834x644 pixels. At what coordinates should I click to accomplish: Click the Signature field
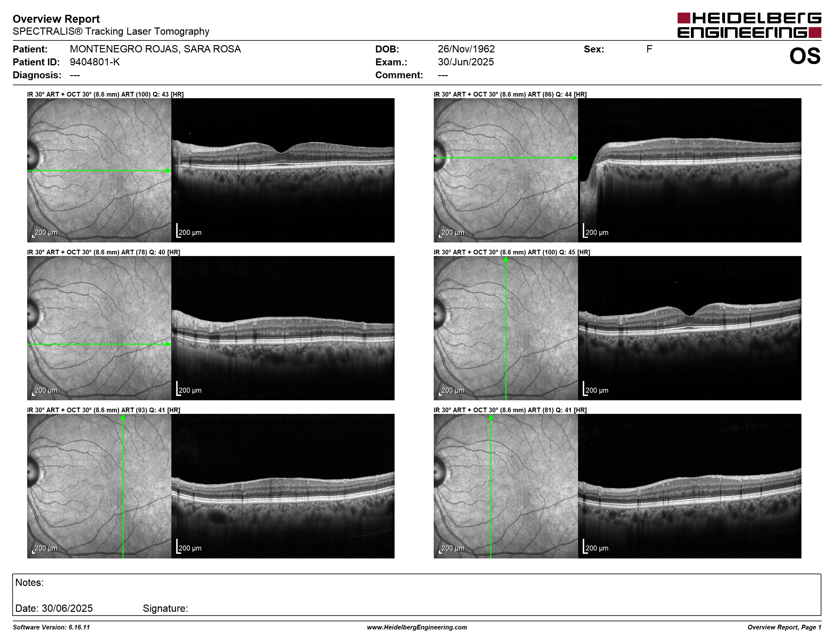point(165,609)
